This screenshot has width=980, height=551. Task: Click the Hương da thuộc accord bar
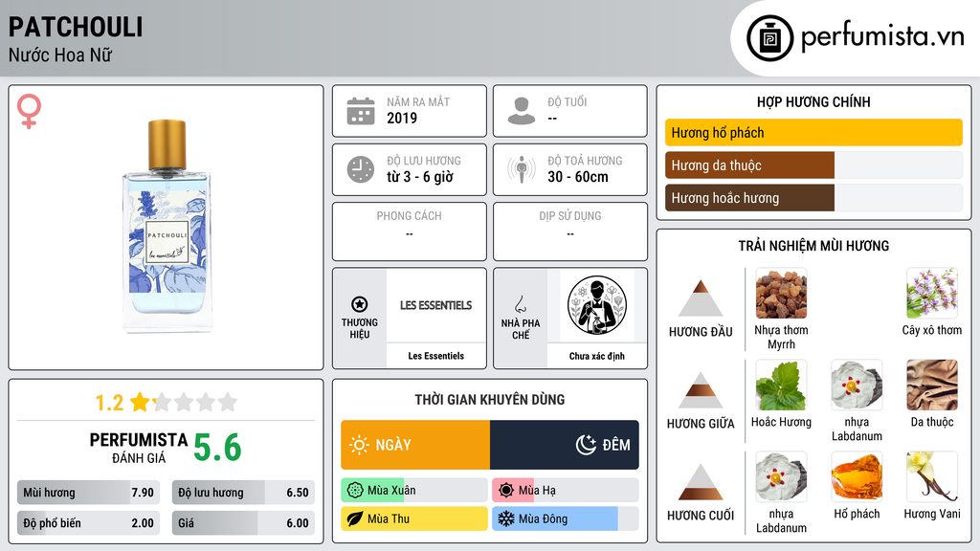pos(813,165)
